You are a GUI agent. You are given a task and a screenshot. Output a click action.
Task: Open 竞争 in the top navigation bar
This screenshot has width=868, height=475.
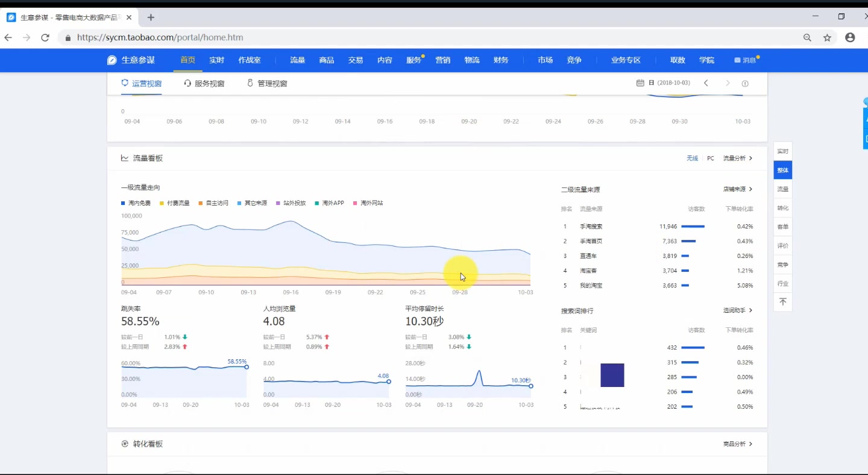(574, 60)
